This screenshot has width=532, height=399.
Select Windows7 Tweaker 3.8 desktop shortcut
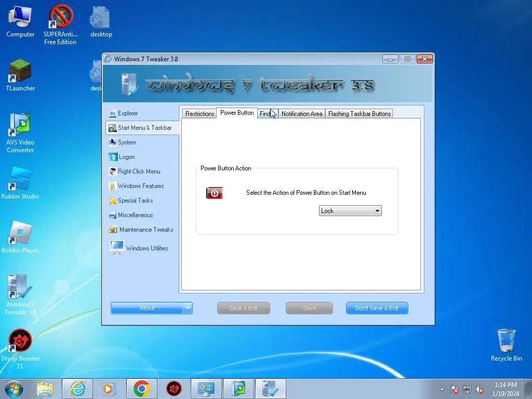tap(20, 295)
